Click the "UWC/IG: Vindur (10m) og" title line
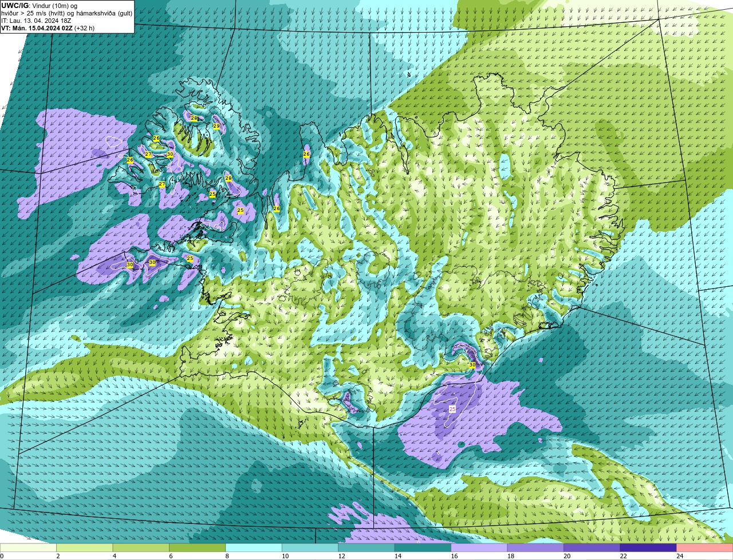733x560 pixels. pos(39,5)
